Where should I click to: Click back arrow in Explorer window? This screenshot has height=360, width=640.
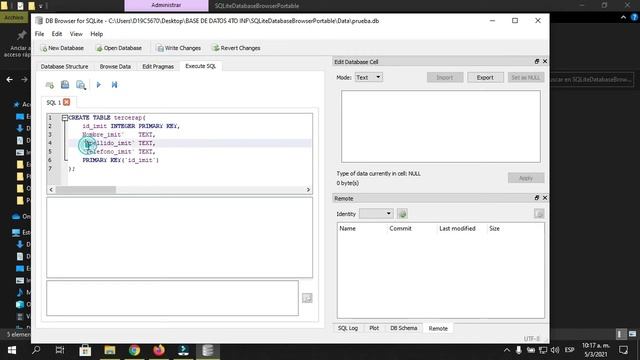pos(9,80)
